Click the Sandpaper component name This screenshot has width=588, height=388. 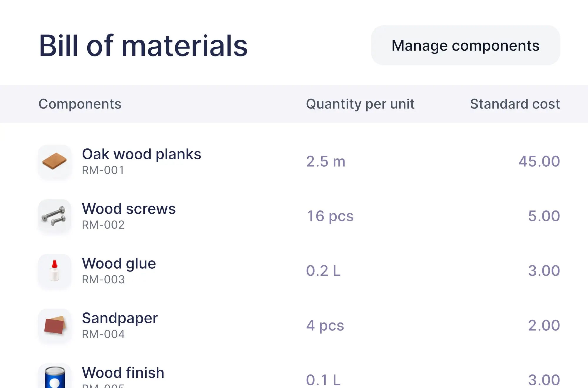(x=120, y=318)
